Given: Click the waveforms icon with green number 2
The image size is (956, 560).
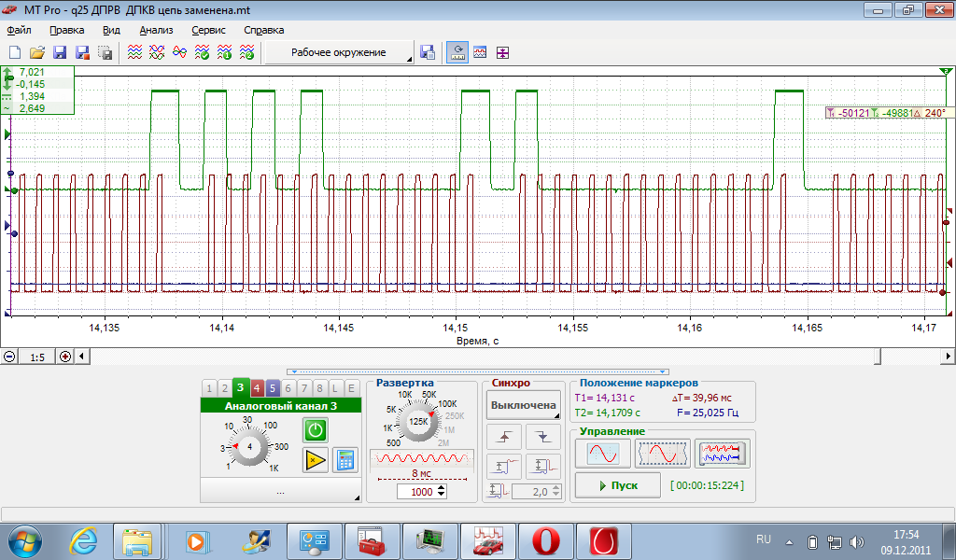Looking at the screenshot, I should [x=246, y=53].
